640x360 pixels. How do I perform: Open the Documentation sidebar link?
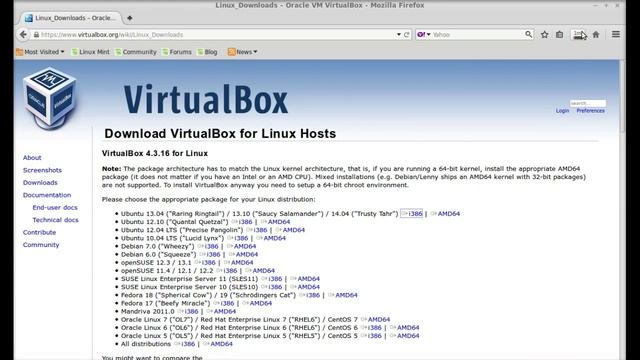tap(47, 195)
